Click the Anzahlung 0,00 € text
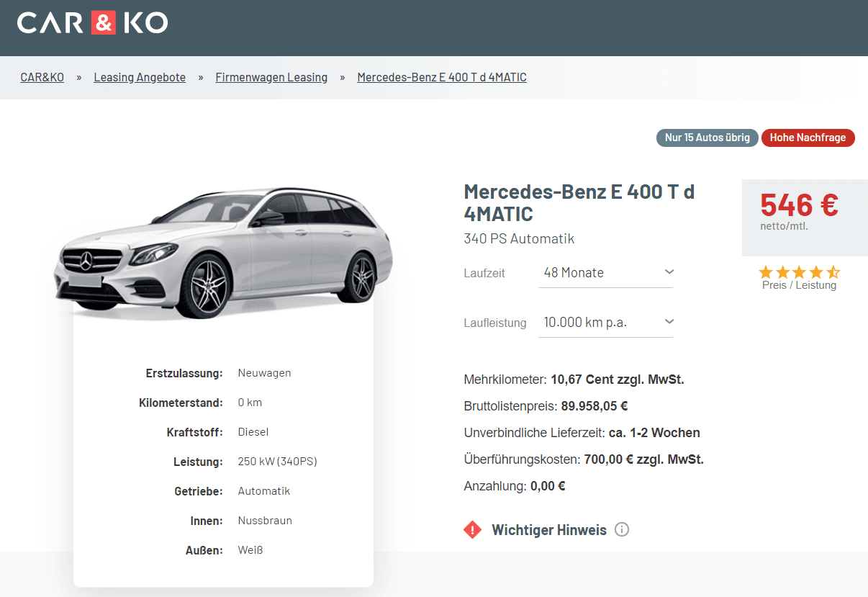 515,486
